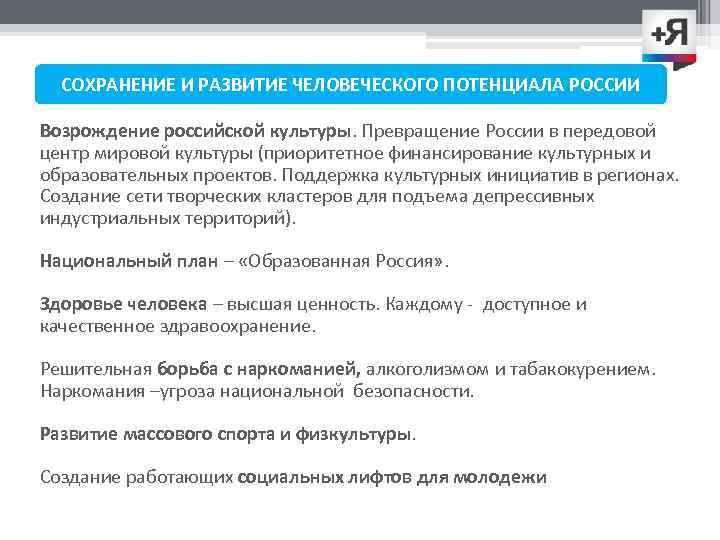
Task: Click the words 'приоритетное финансирование культурных'
Action: pyautogui.click(x=450, y=153)
